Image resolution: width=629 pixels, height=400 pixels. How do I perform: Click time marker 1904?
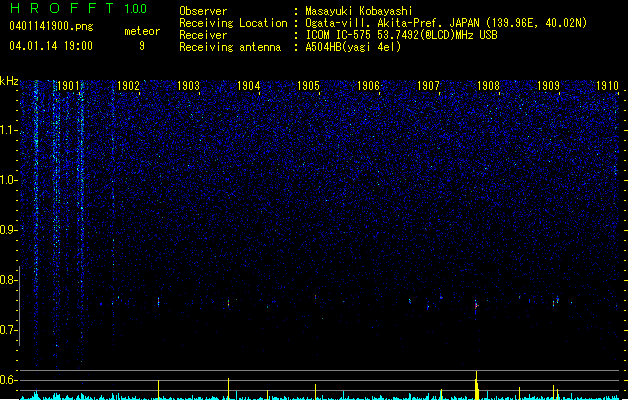(249, 86)
